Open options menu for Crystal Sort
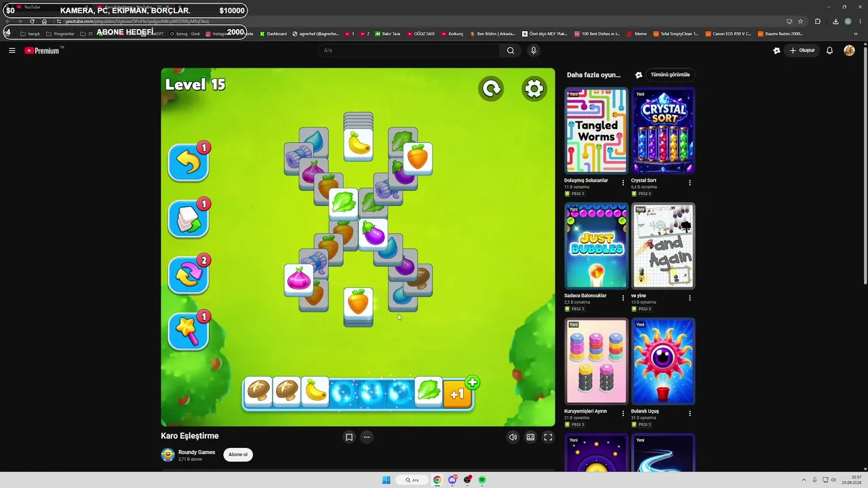This screenshot has width=868, height=488. pos(690,183)
